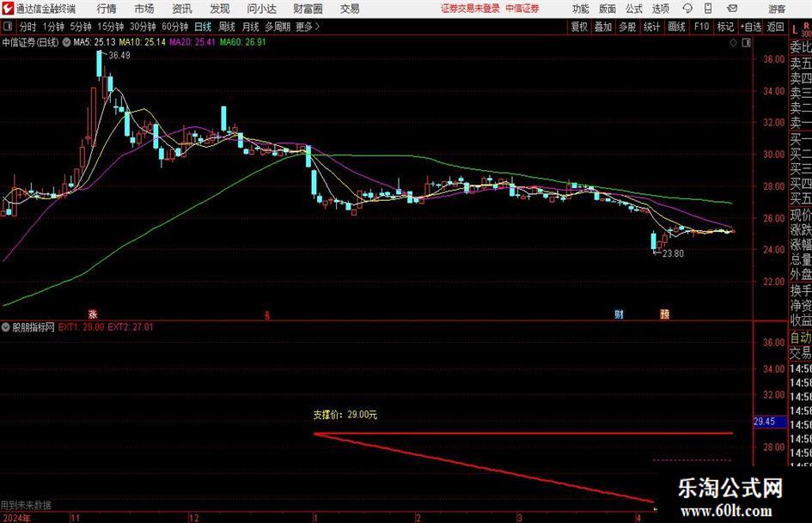
Task: Click the blue 29.45 price axis tag
Action: tap(770, 422)
